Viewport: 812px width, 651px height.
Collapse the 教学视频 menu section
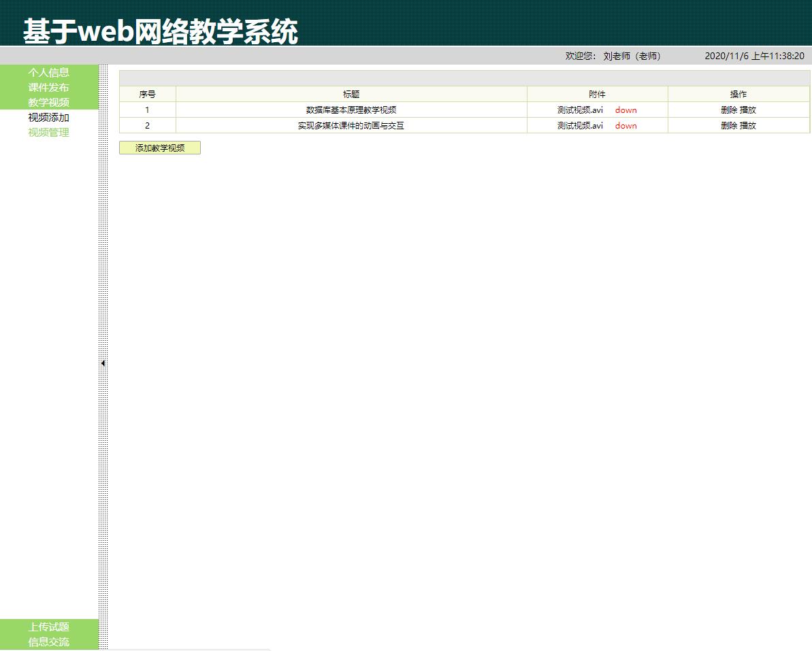(48, 102)
